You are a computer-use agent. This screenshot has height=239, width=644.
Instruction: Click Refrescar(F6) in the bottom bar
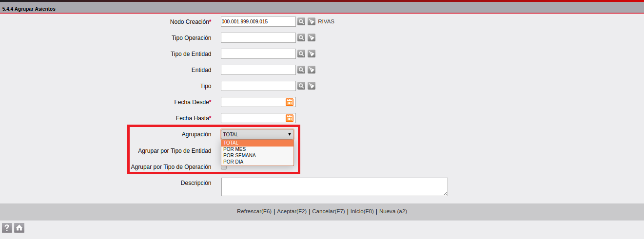(x=254, y=212)
